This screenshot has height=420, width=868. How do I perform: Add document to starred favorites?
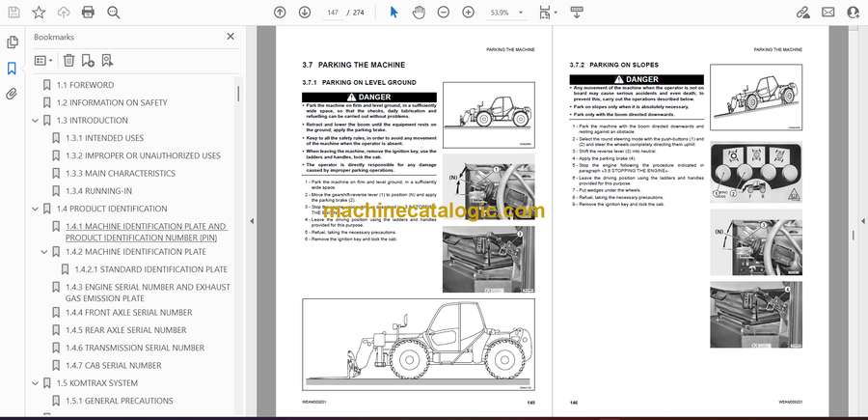(39, 12)
